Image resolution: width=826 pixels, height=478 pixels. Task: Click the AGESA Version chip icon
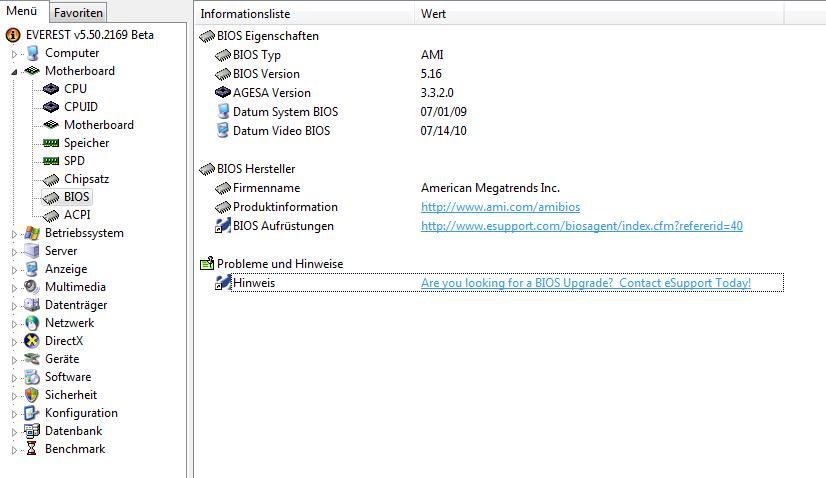[223, 93]
